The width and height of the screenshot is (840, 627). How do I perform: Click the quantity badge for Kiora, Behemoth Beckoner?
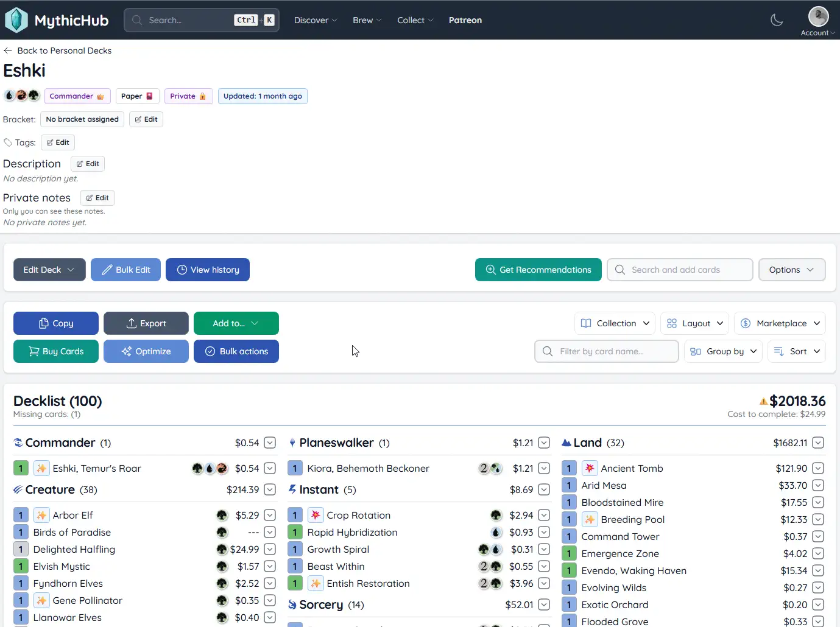point(295,468)
